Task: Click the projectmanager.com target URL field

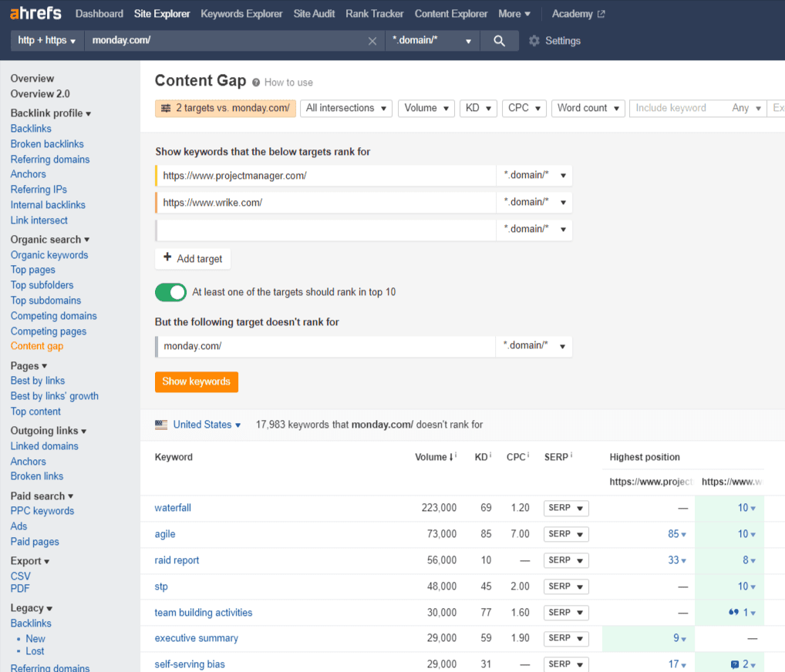Action: click(x=326, y=176)
